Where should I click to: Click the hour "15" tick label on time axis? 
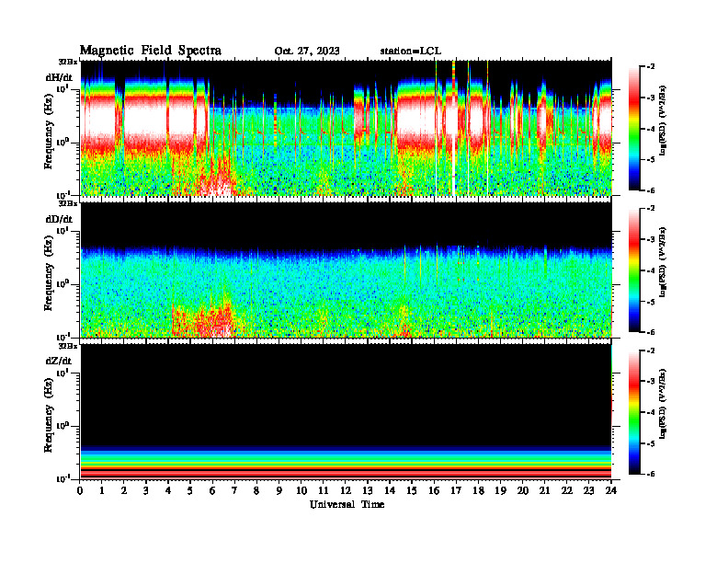click(x=413, y=490)
